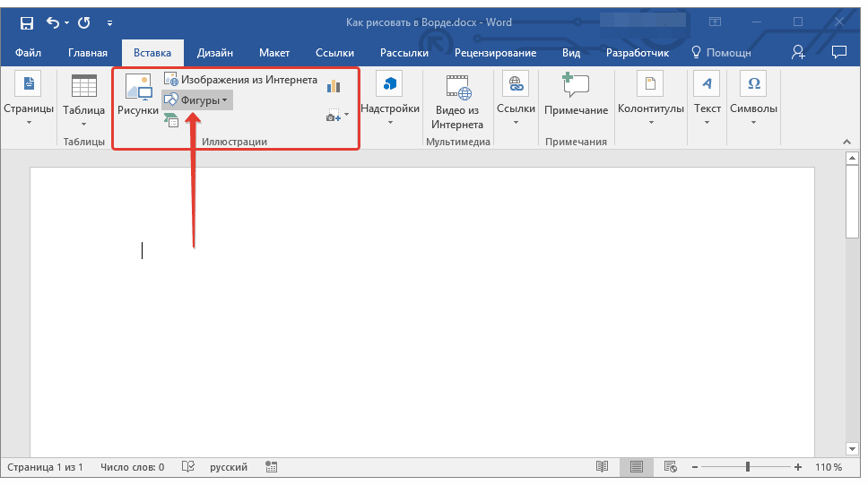This screenshot has width=868, height=485.
Task: Click the SmartArt icon below Фигуры
Action: tap(171, 120)
